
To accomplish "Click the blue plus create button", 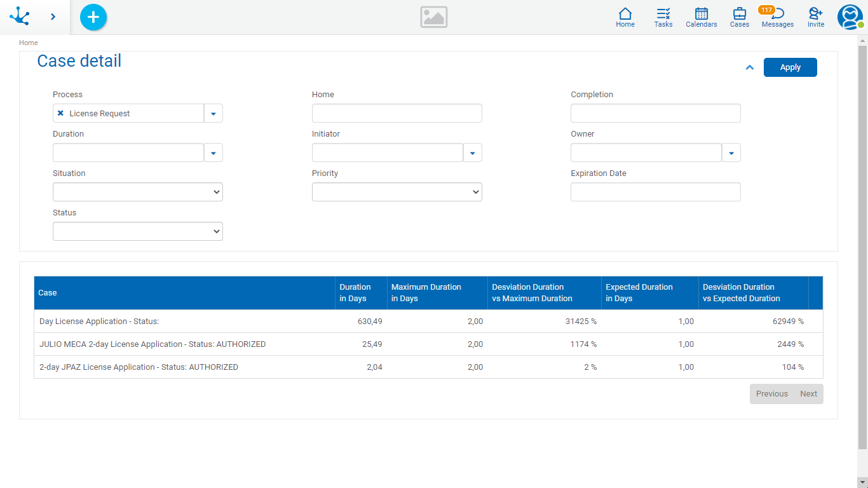I will (93, 17).
